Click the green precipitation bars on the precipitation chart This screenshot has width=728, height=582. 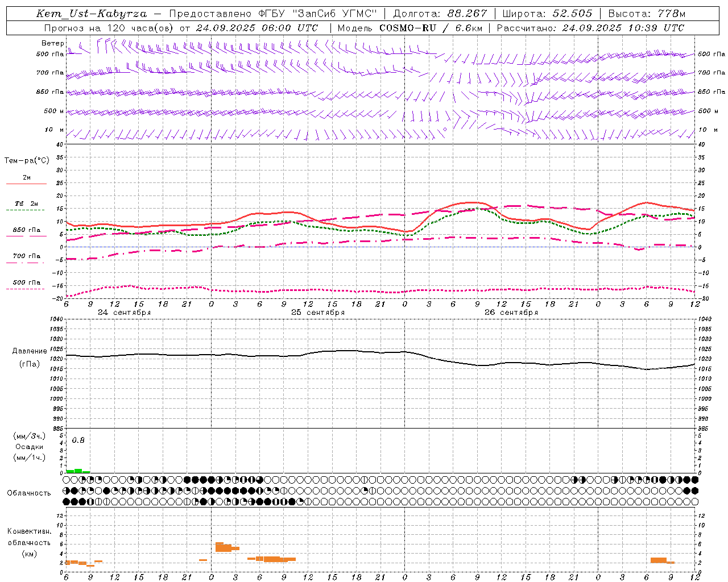click(78, 471)
